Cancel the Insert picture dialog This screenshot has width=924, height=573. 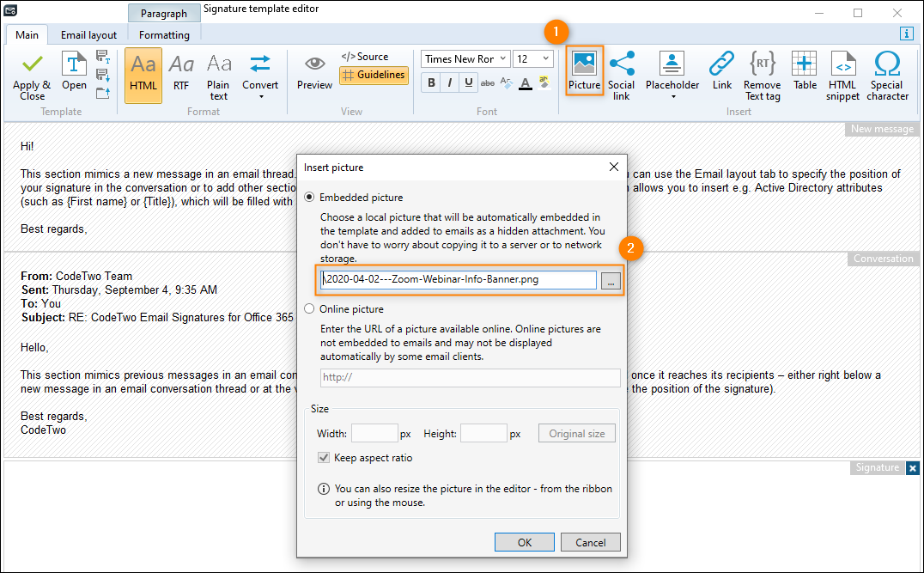tap(591, 542)
